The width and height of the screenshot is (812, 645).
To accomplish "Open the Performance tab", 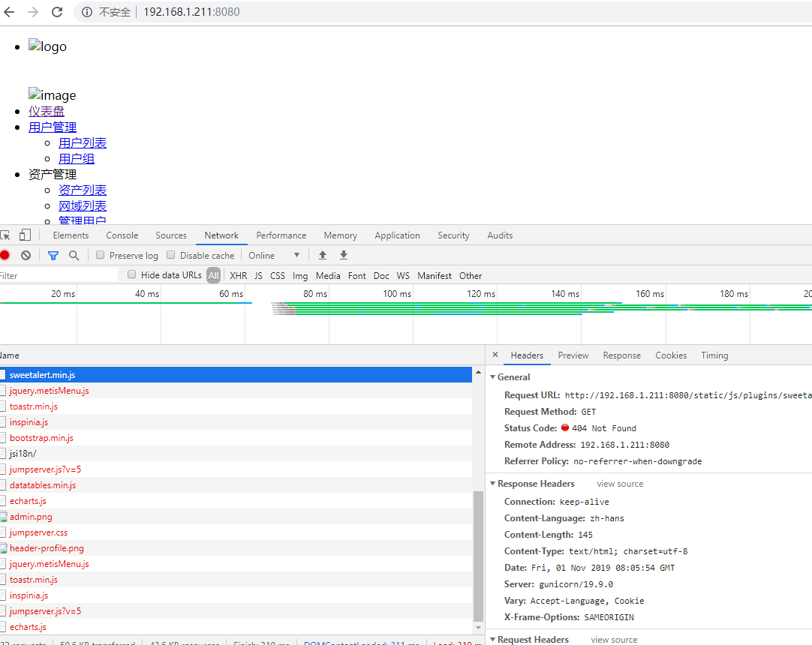I will click(x=281, y=235).
